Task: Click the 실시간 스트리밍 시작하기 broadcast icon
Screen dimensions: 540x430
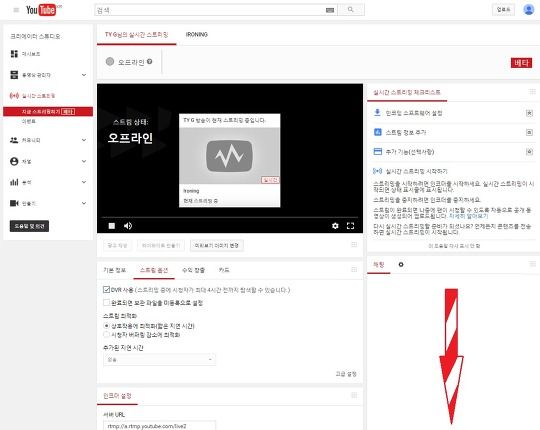Action: [377, 171]
